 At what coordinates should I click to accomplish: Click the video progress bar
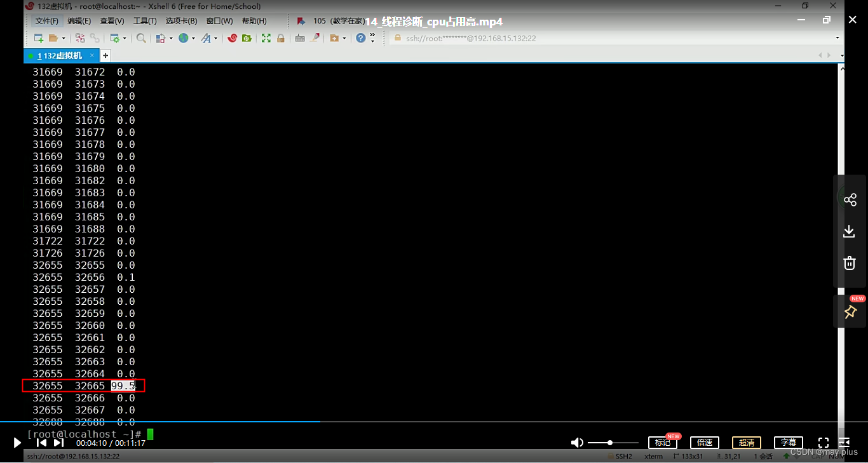[434, 421]
